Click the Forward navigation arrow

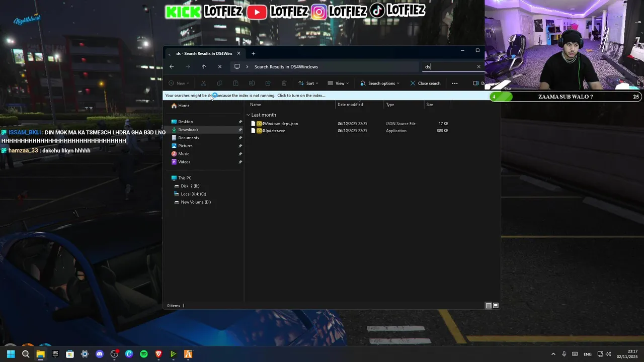[x=188, y=66]
